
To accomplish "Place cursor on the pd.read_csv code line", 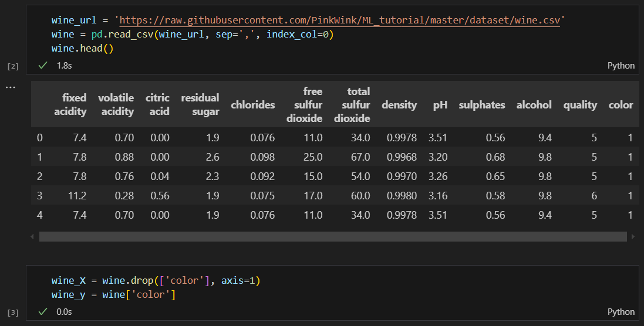I will tap(193, 35).
